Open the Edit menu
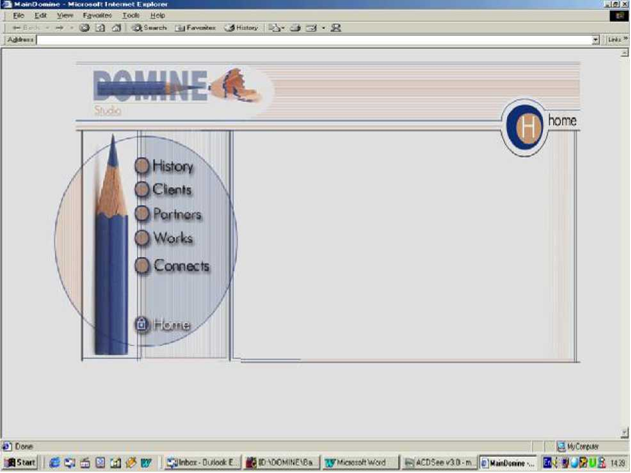Screen dimensions: 631x473 tap(40, 15)
